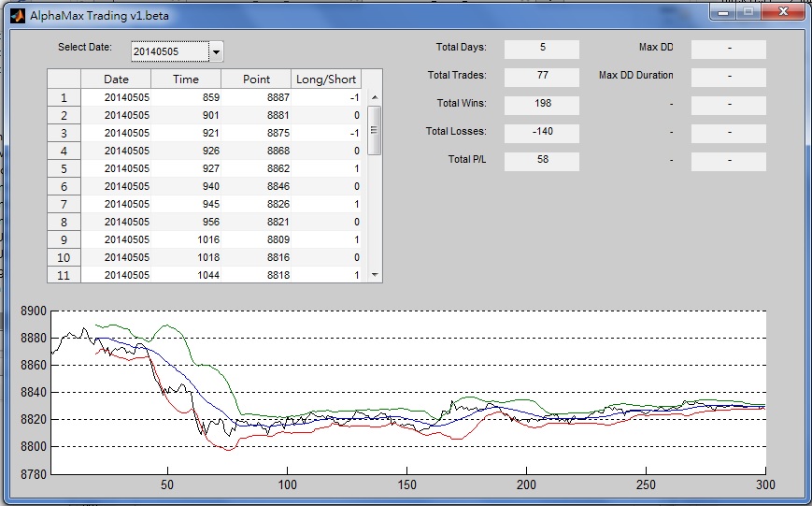Click the Time cell 901
Image resolution: width=812 pixels, height=506 pixels.
(x=186, y=115)
